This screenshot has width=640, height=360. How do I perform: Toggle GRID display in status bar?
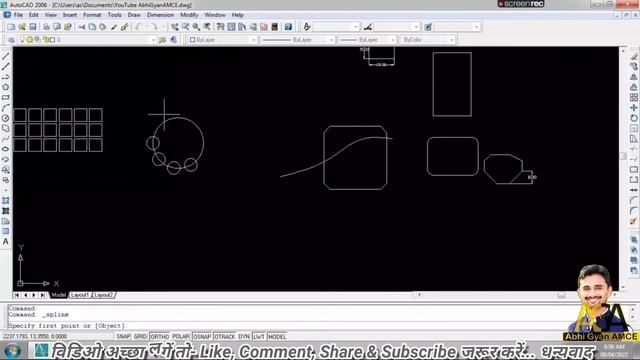(140, 337)
